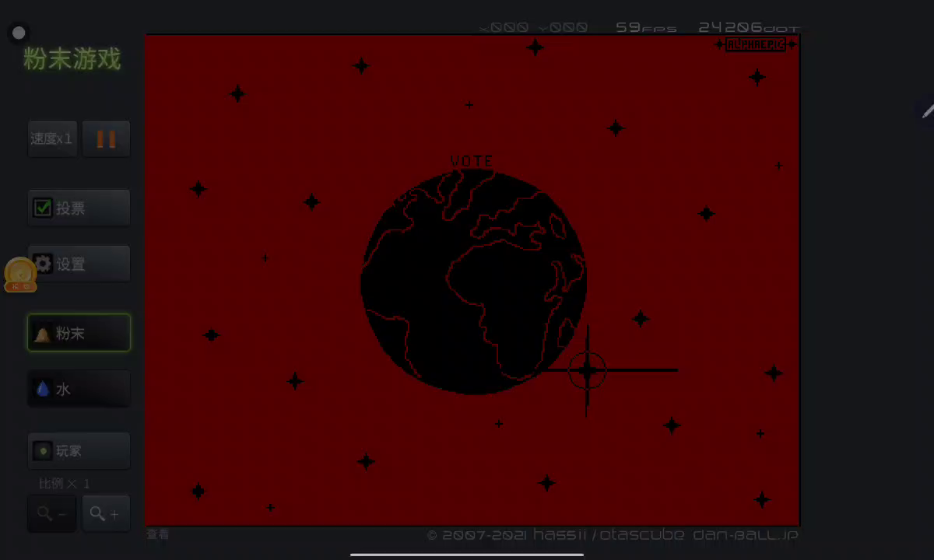Image resolution: width=934 pixels, height=560 pixels.
Task: Click the 粉末游戏 title text
Action: (x=72, y=59)
